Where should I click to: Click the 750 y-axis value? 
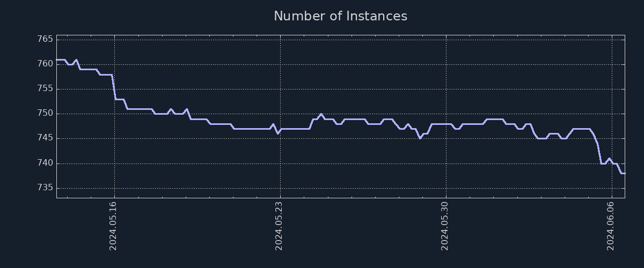click(x=45, y=114)
